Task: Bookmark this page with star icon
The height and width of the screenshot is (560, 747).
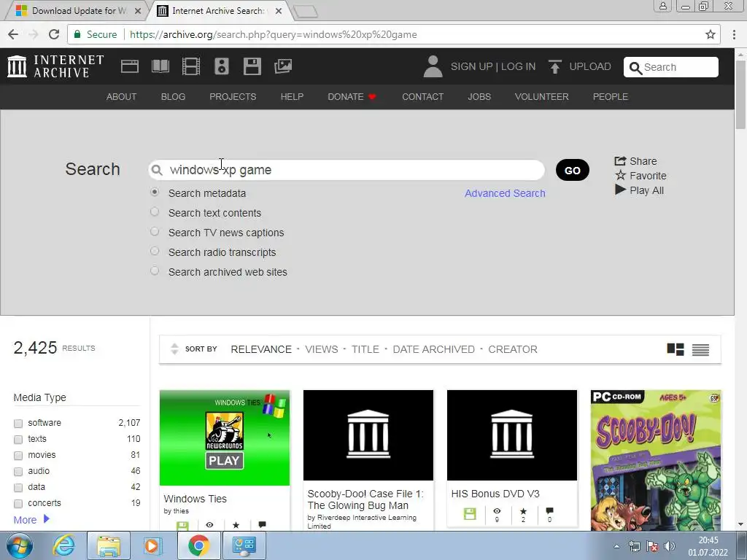Action: pos(711,34)
